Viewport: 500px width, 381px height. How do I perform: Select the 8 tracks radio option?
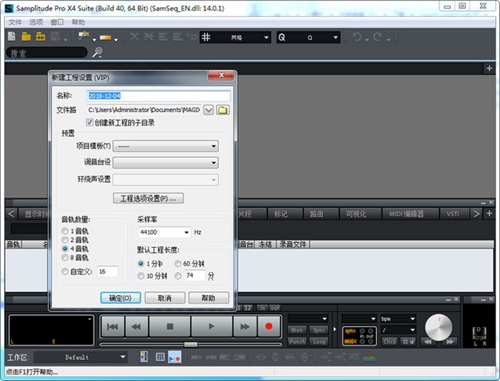click(65, 258)
